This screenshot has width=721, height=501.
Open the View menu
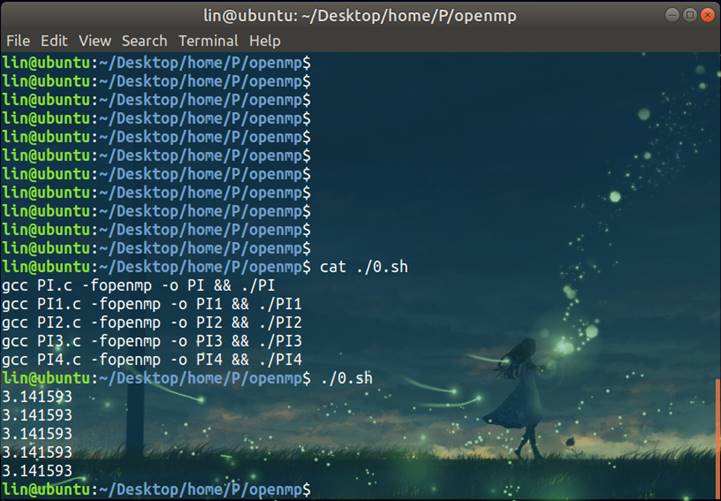pyautogui.click(x=95, y=41)
